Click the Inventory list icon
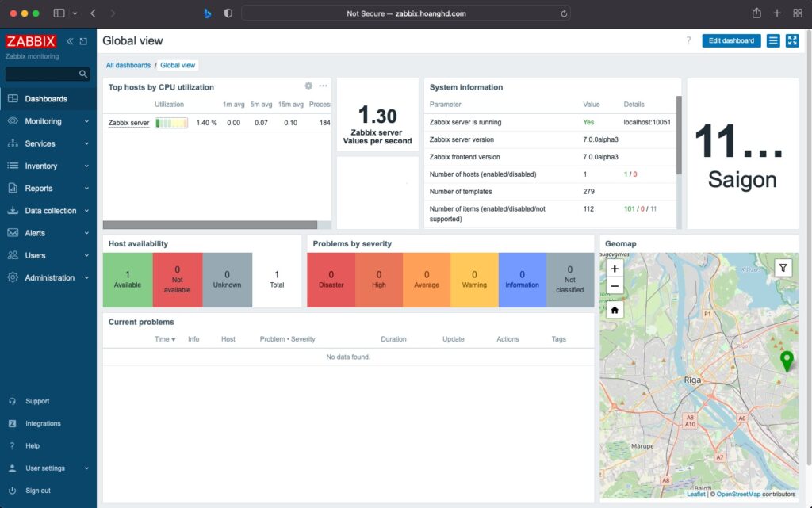812x508 pixels. click(x=13, y=166)
